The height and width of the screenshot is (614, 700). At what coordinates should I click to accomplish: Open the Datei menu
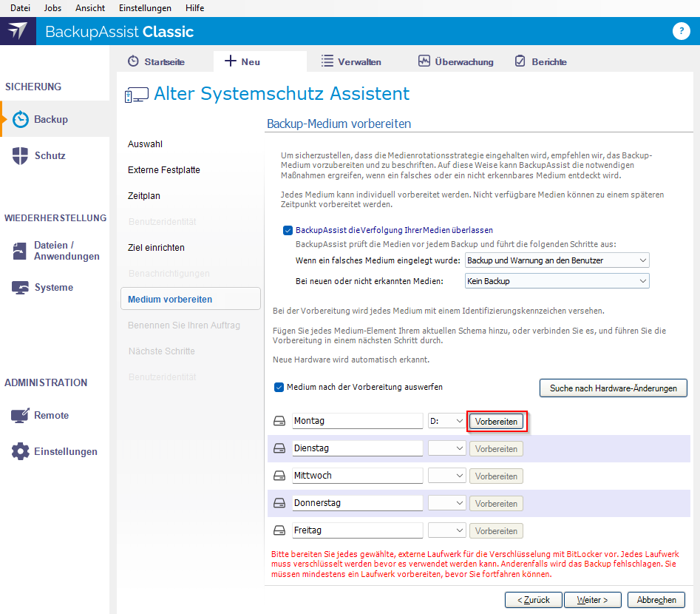pos(20,8)
